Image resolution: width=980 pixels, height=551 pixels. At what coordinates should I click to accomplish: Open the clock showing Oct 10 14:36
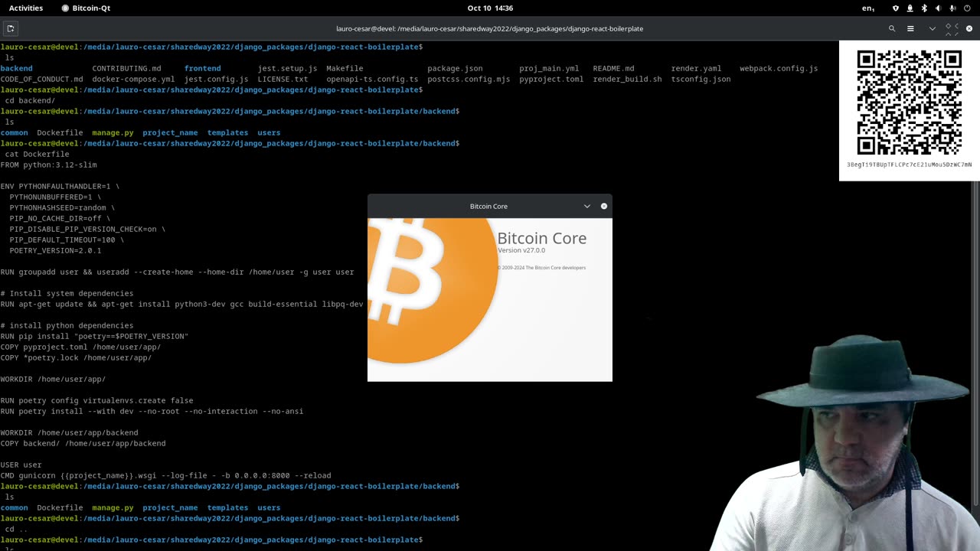(490, 8)
